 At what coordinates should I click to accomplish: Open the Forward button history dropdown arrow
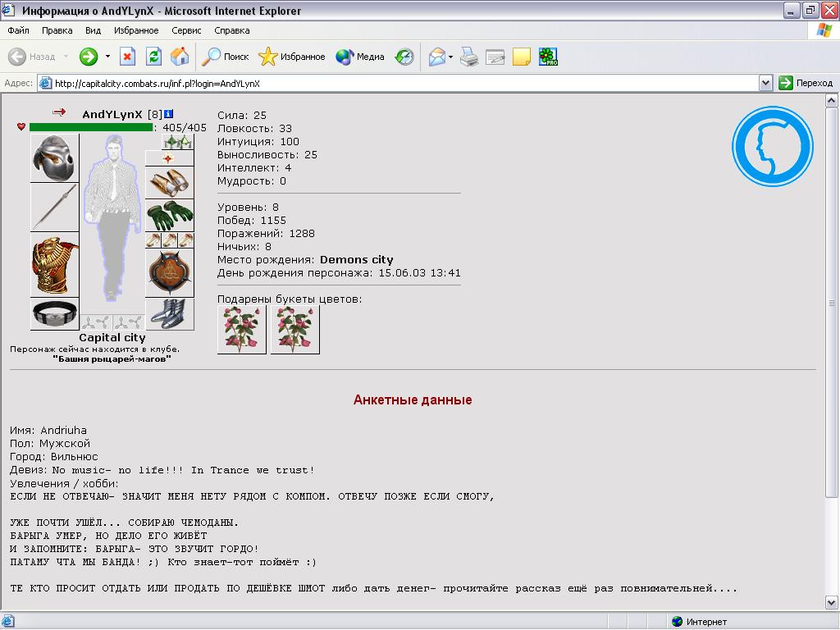tap(107, 57)
